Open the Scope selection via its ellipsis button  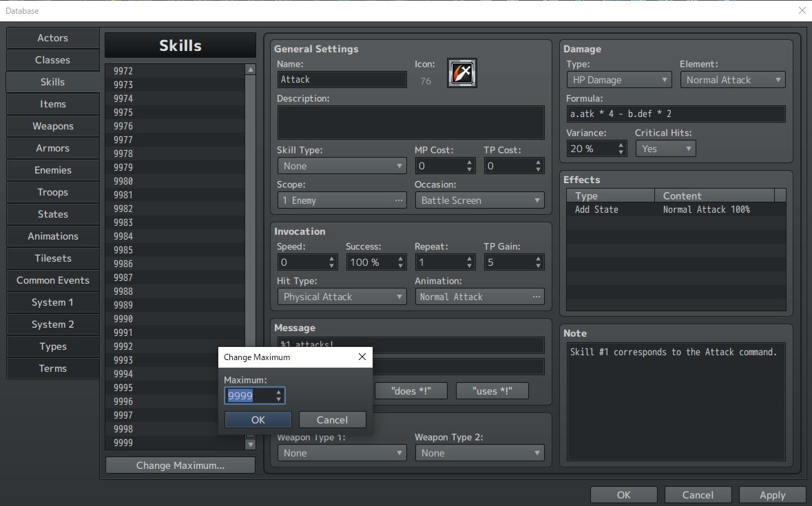pyautogui.click(x=397, y=200)
